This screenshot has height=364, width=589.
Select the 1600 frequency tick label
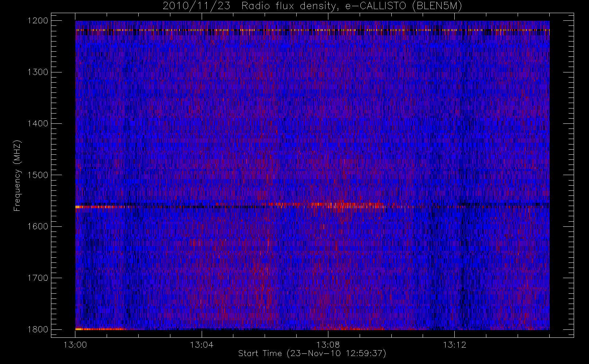click(38, 226)
